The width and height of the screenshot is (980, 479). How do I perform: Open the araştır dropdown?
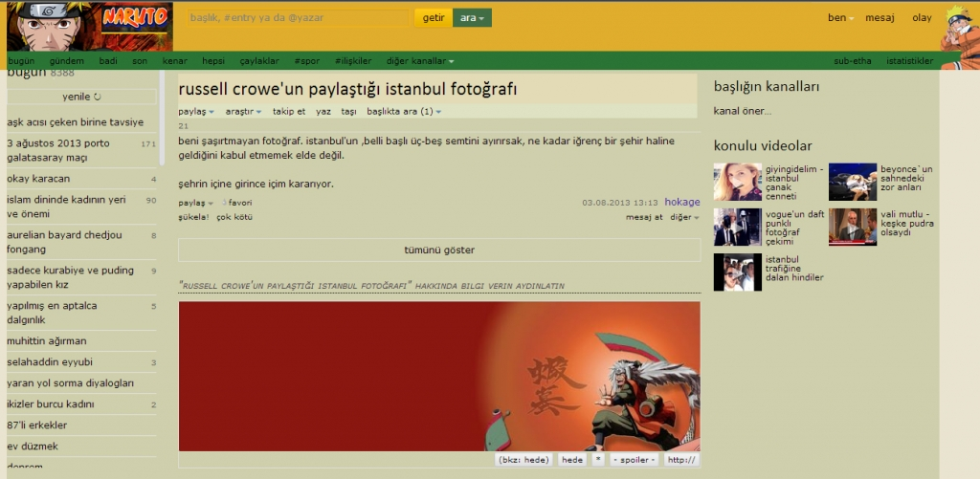tap(243, 112)
